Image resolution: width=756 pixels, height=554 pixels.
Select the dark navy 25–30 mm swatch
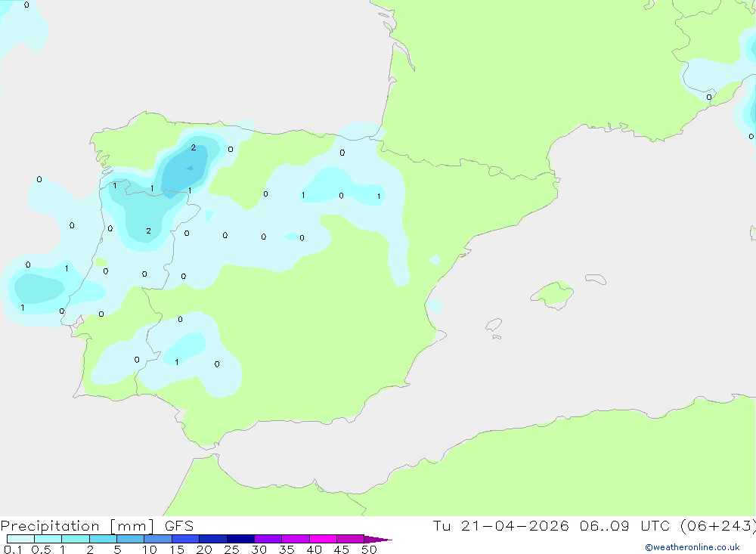pos(240,539)
